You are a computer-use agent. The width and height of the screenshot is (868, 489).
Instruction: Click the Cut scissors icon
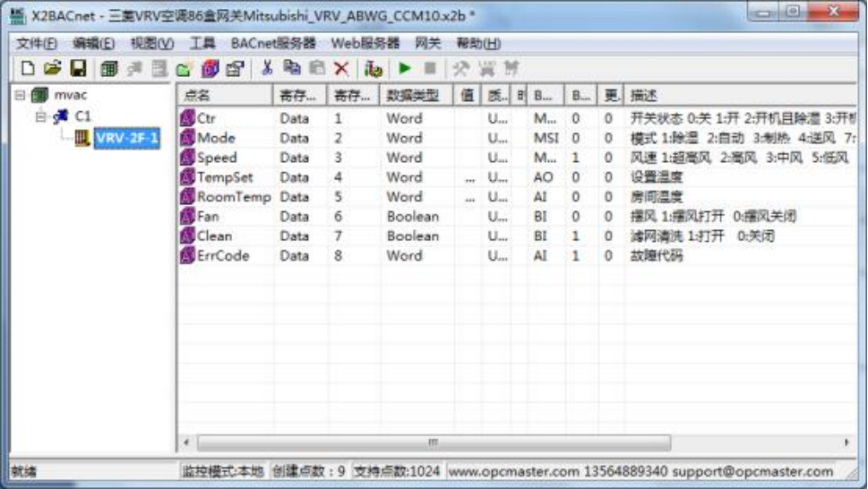tap(267, 68)
